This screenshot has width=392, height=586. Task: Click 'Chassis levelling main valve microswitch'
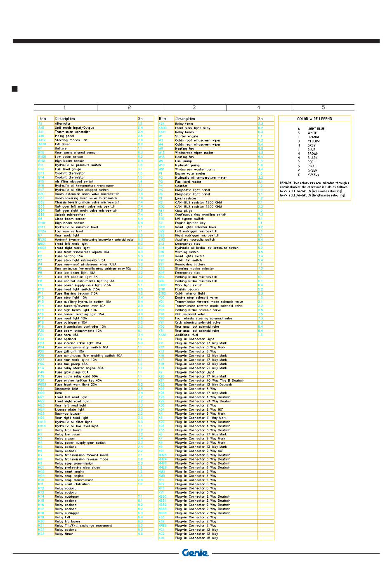(x=96, y=202)
